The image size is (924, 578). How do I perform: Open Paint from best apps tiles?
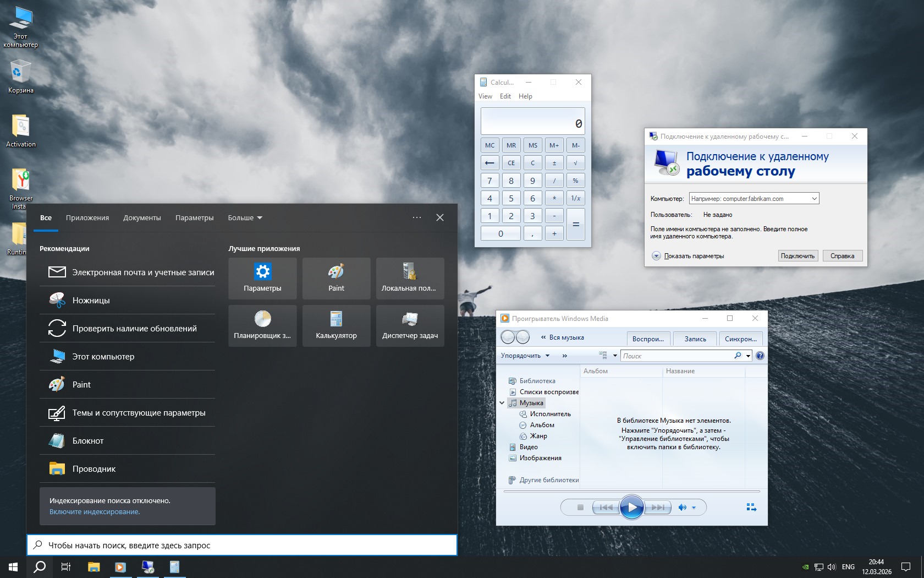336,278
